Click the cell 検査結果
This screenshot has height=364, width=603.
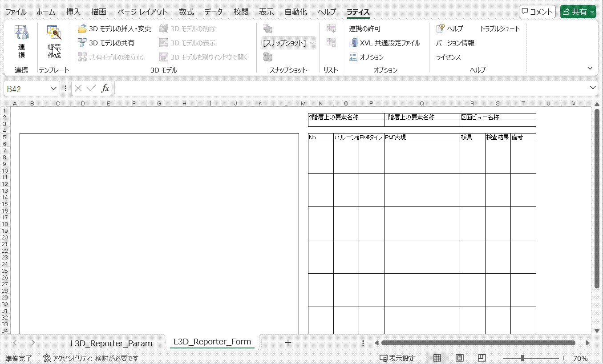tap(498, 137)
